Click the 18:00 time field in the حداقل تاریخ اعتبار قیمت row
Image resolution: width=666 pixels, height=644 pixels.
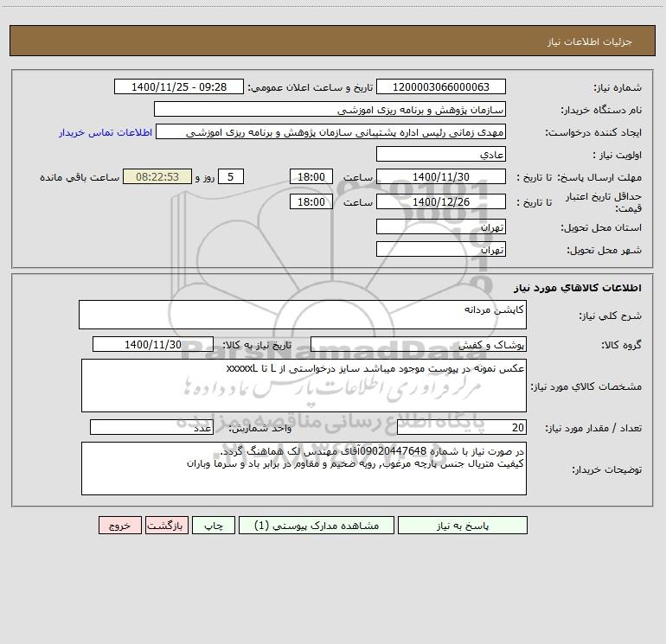(311, 201)
